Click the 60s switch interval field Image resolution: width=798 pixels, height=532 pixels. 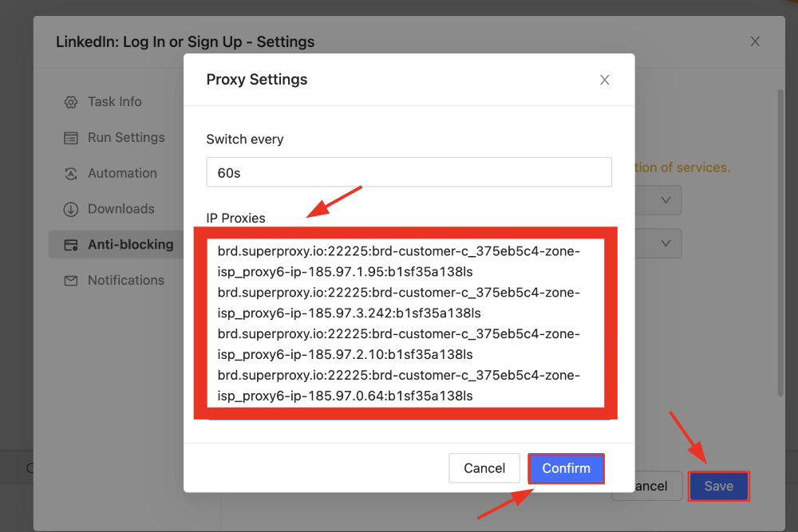409,171
